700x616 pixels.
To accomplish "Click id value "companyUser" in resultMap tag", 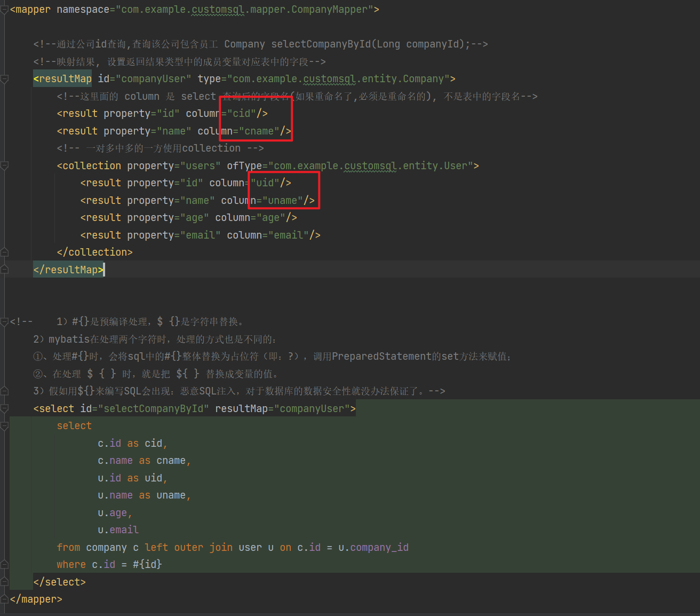I will point(154,79).
